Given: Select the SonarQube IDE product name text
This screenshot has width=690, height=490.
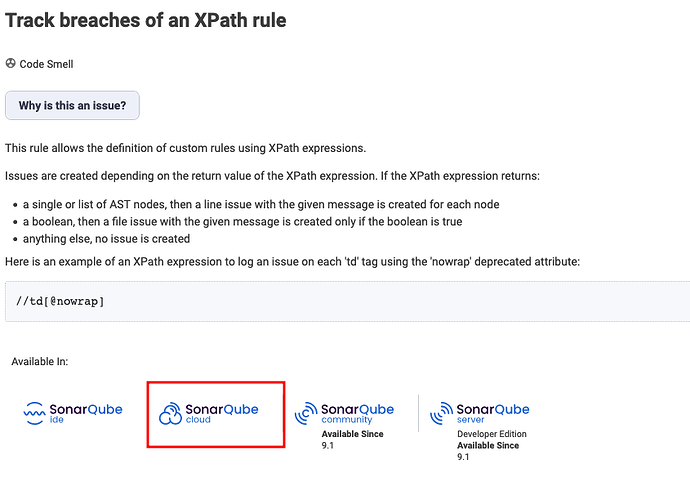Looking at the screenshot, I should pyautogui.click(x=86, y=409).
